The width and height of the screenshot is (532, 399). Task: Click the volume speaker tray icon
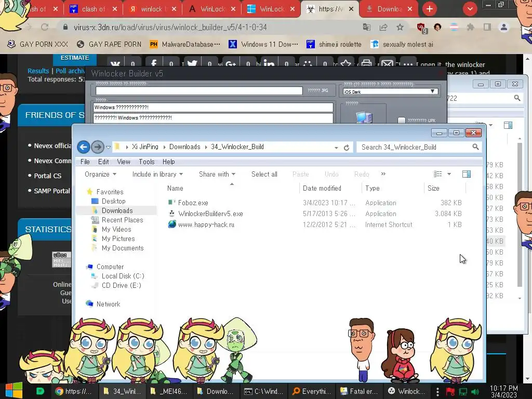point(475,392)
